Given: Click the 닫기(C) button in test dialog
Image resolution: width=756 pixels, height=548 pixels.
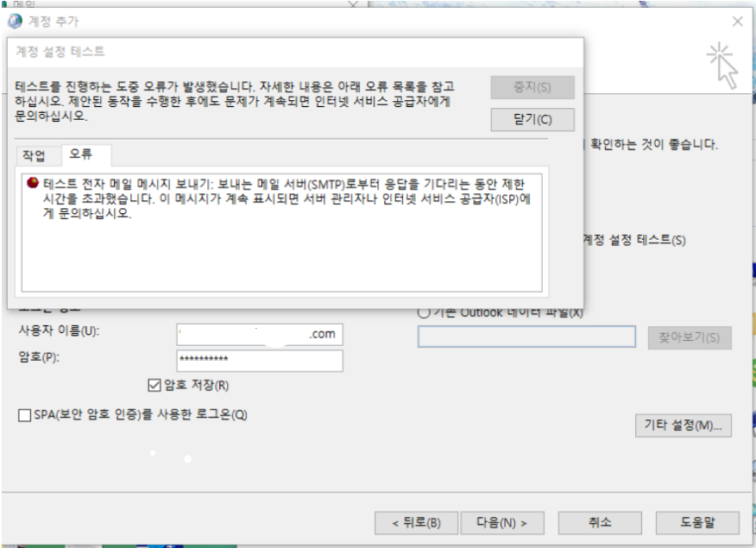Looking at the screenshot, I should 532,119.
